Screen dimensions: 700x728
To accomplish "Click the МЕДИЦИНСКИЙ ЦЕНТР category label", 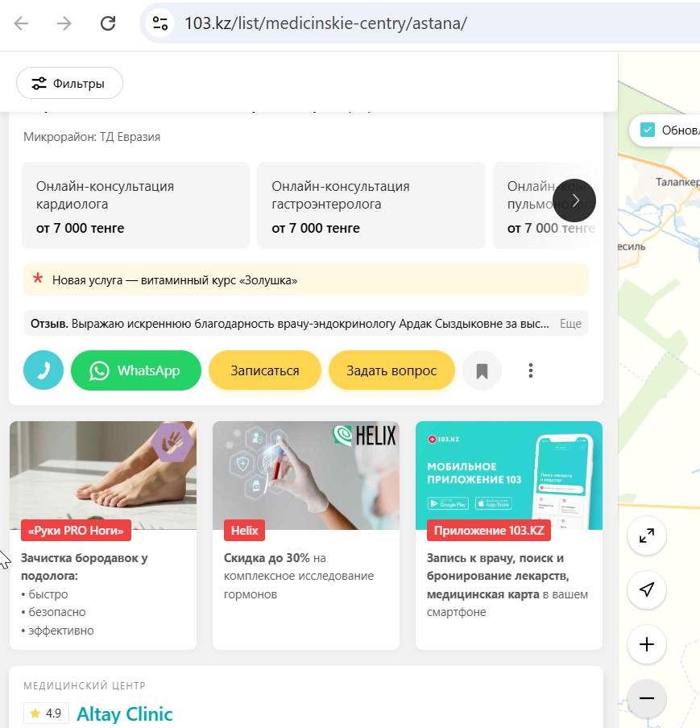I will tap(85, 686).
